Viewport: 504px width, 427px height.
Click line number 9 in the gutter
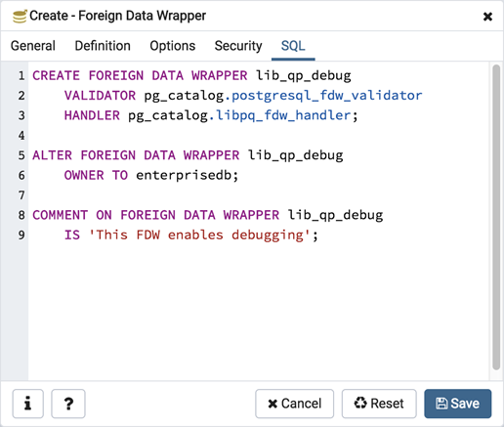[21, 235]
